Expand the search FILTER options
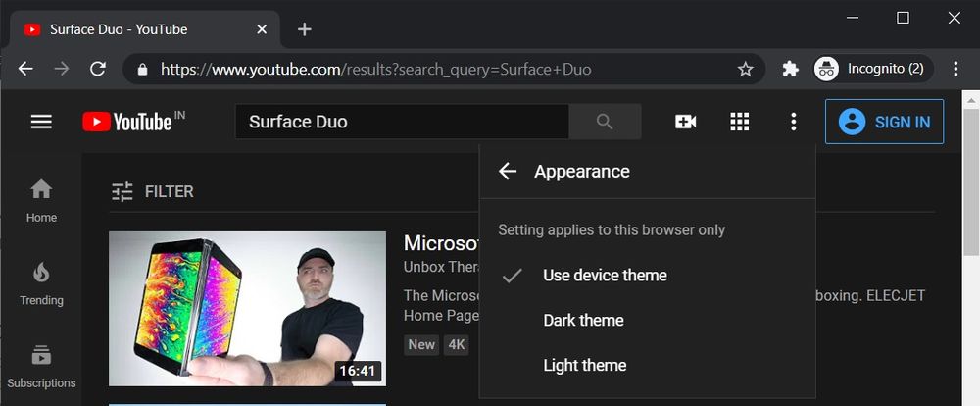Viewport: 980px width, 406px height. click(x=152, y=191)
